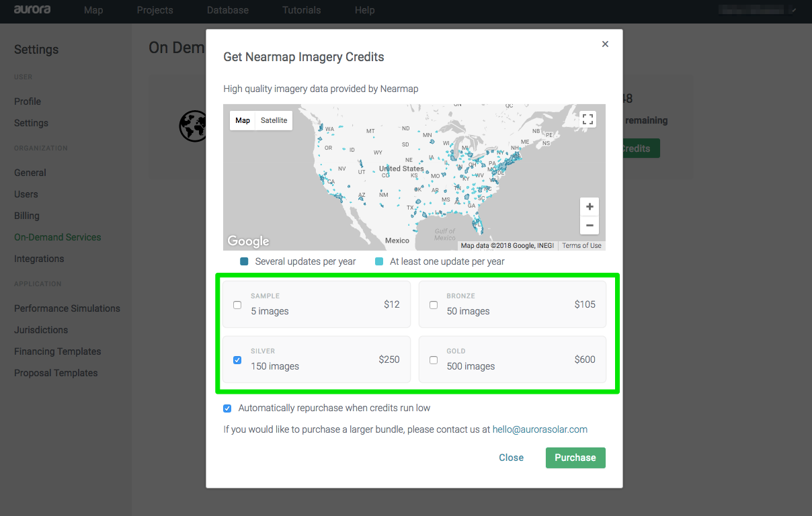Switch map to Map view
The image size is (812, 516).
(x=243, y=120)
